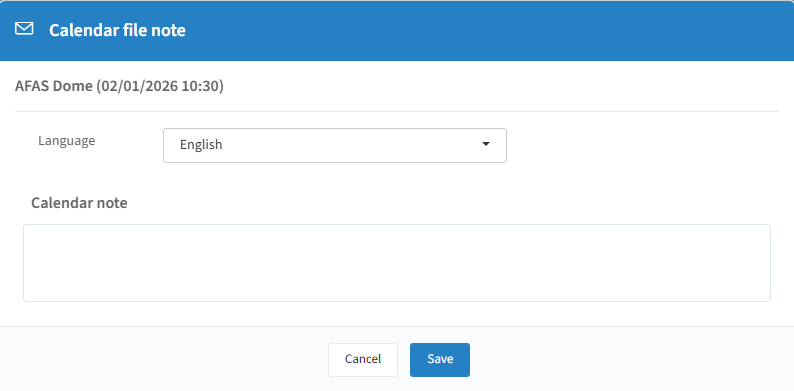Click the AFAS Dome appointment heading

120,86
